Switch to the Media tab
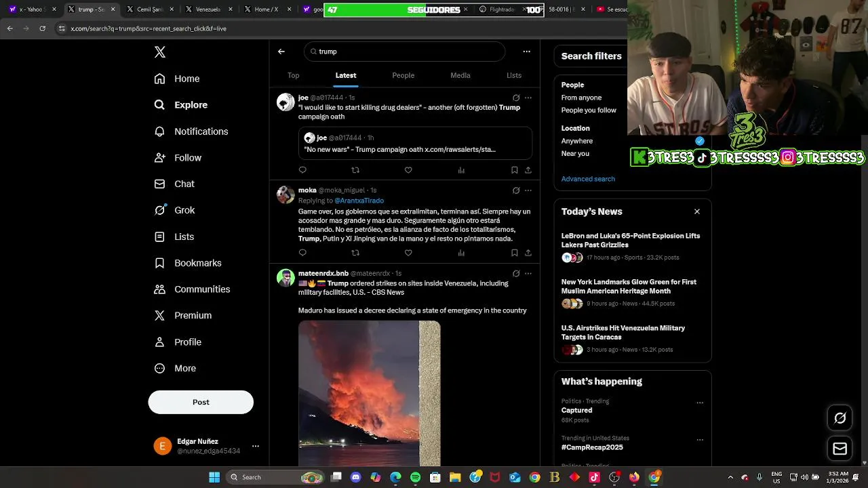This screenshot has height=488, width=868. coord(460,75)
